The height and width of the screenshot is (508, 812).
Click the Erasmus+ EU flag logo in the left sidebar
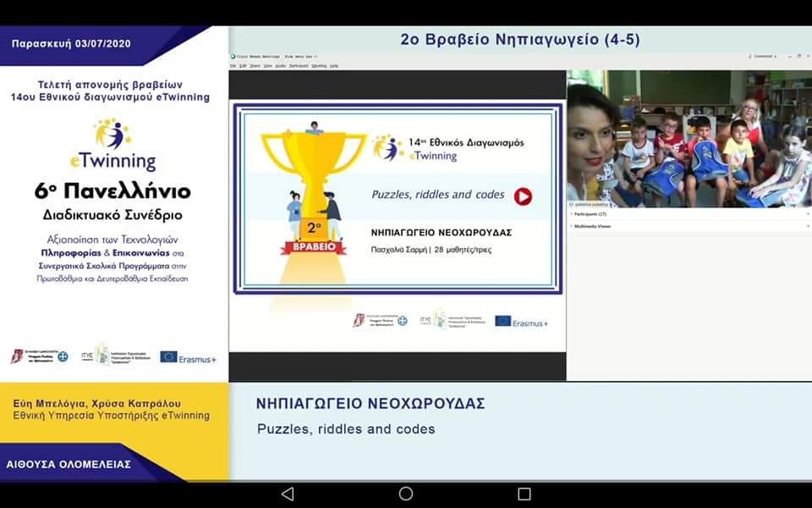coord(188,357)
